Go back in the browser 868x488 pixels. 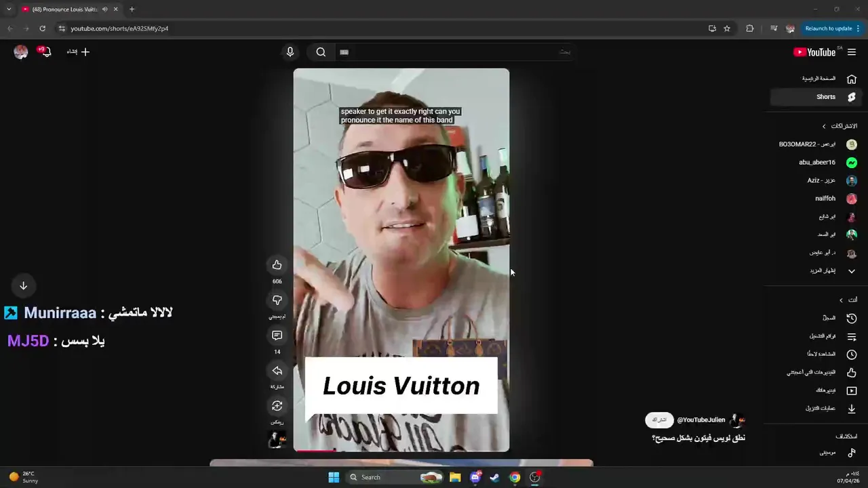(9, 28)
